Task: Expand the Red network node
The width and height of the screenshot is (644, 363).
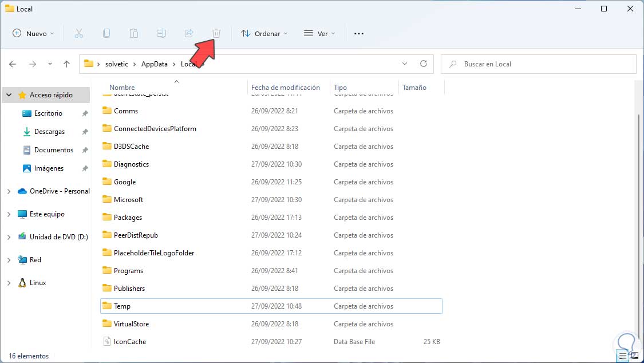Action: point(9,260)
